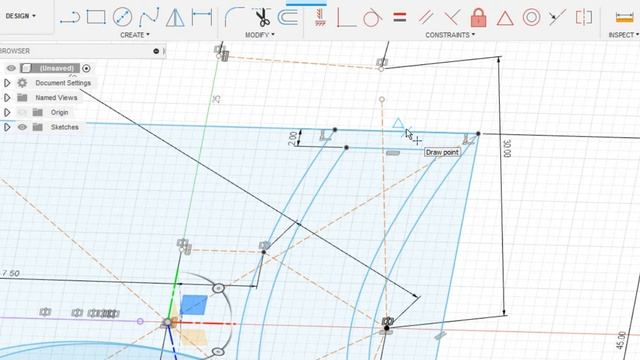
Task: Click the Origin folder icon
Action: 38,112
